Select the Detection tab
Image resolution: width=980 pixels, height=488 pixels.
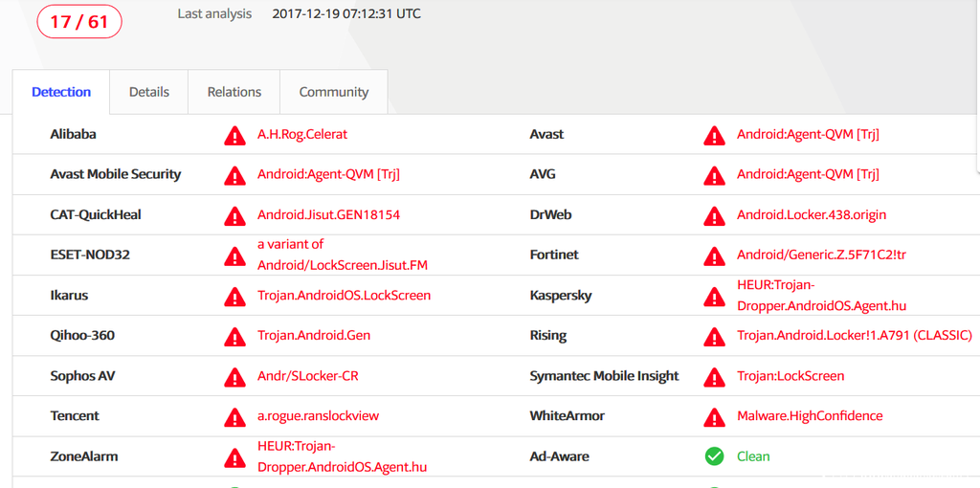(61, 92)
